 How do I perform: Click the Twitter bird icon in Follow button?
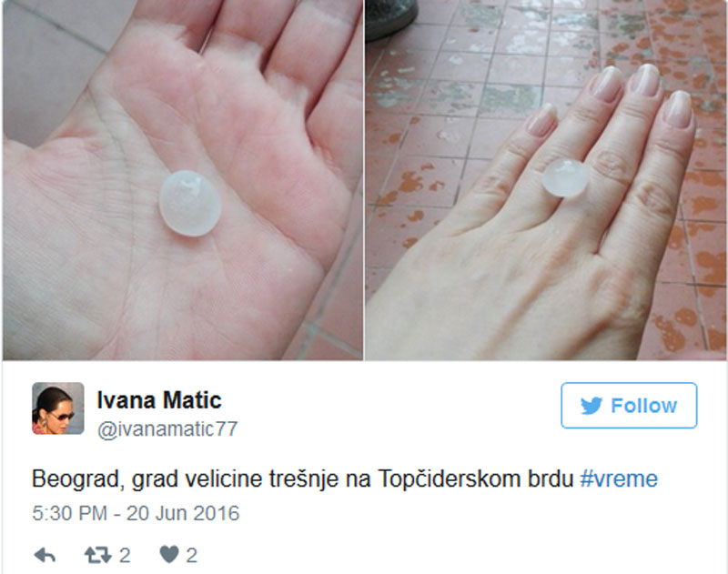tap(591, 406)
